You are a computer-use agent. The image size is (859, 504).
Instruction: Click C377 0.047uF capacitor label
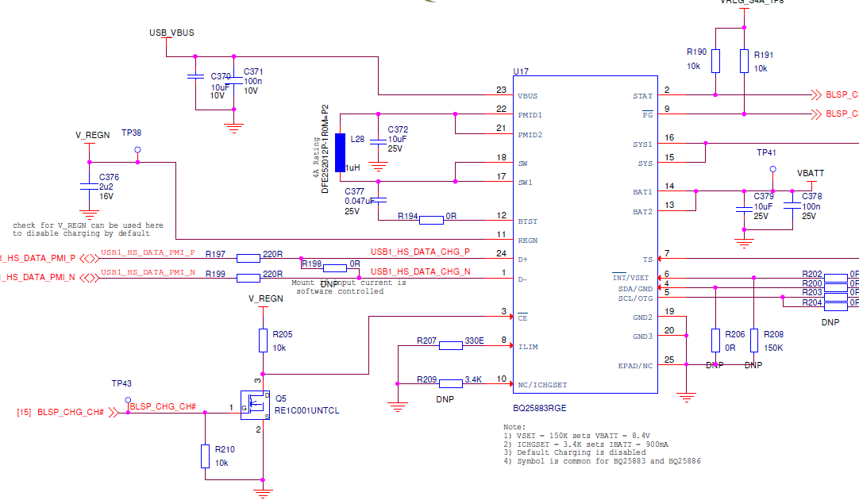(x=359, y=201)
